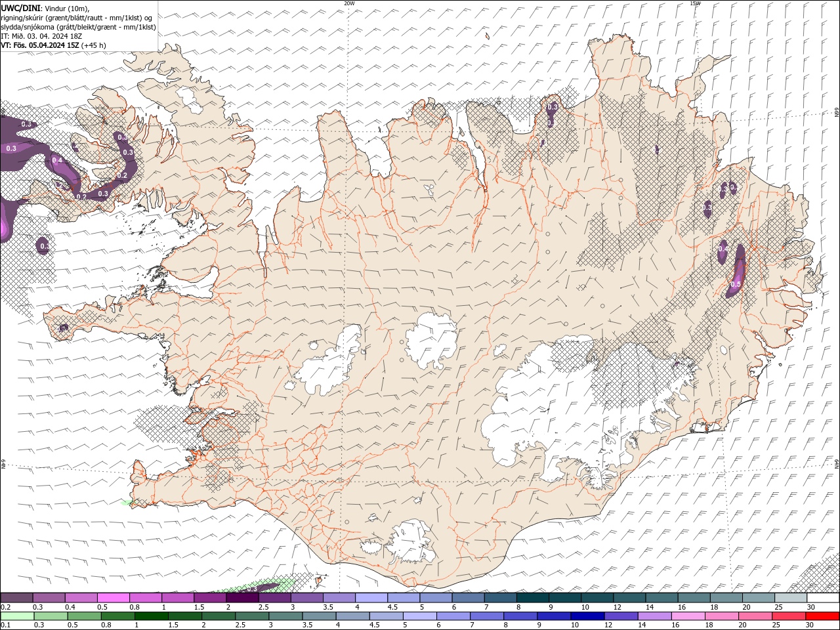Image resolution: width=840 pixels, height=630 pixels.
Task: Pick the light lavender 4 swatch, upper scale
Action: tap(371, 597)
